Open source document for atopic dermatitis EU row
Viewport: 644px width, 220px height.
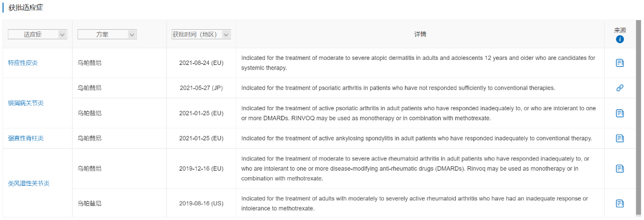[620, 63]
